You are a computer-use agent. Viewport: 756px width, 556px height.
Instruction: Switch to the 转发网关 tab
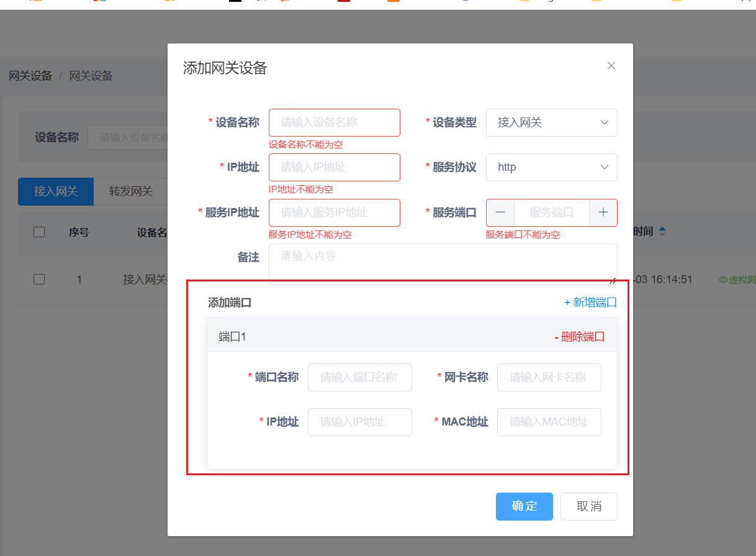(x=130, y=191)
